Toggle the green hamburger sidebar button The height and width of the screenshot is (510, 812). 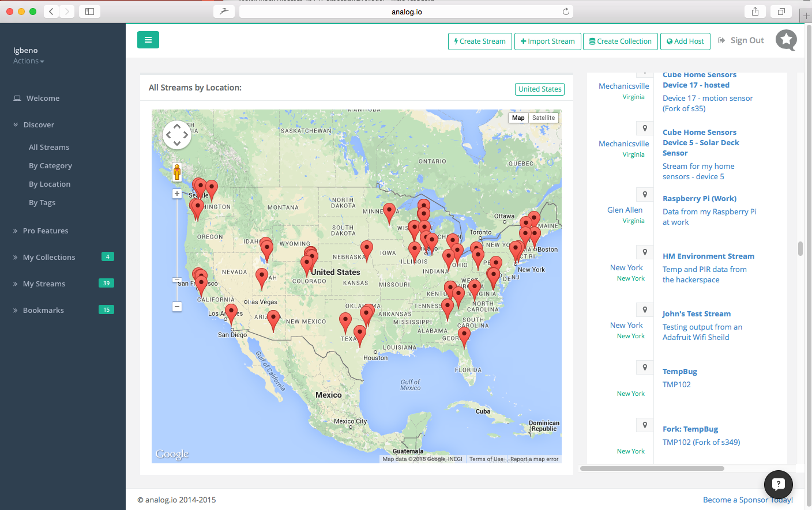click(148, 40)
